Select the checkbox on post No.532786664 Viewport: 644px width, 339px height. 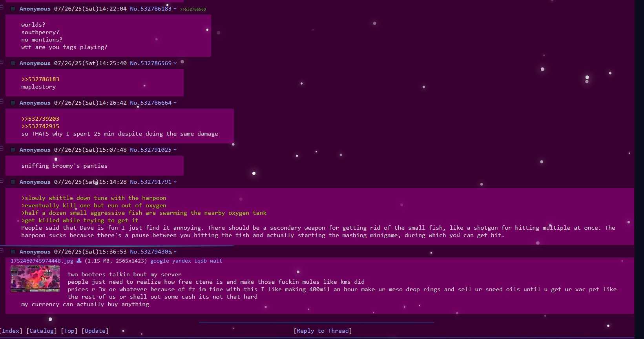pyautogui.click(x=13, y=103)
